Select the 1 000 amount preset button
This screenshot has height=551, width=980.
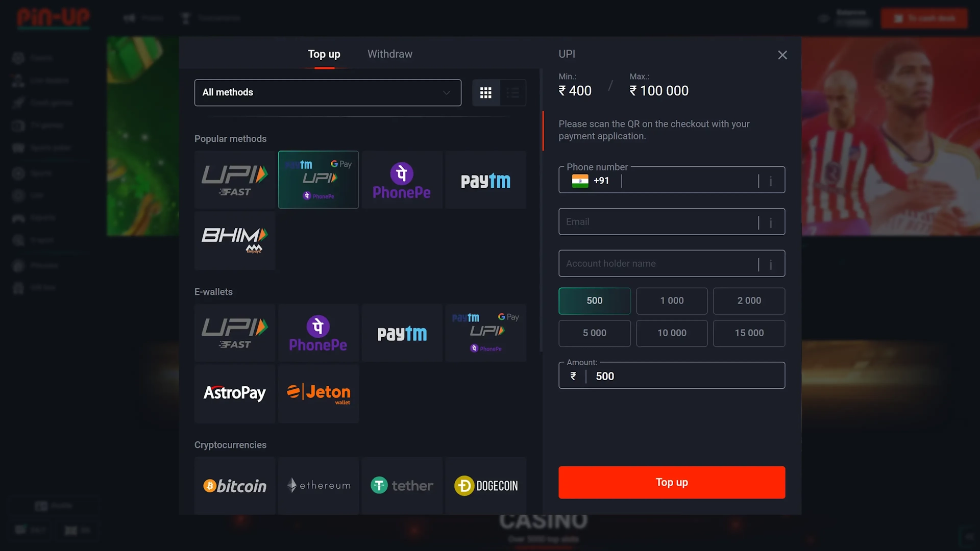tap(672, 300)
